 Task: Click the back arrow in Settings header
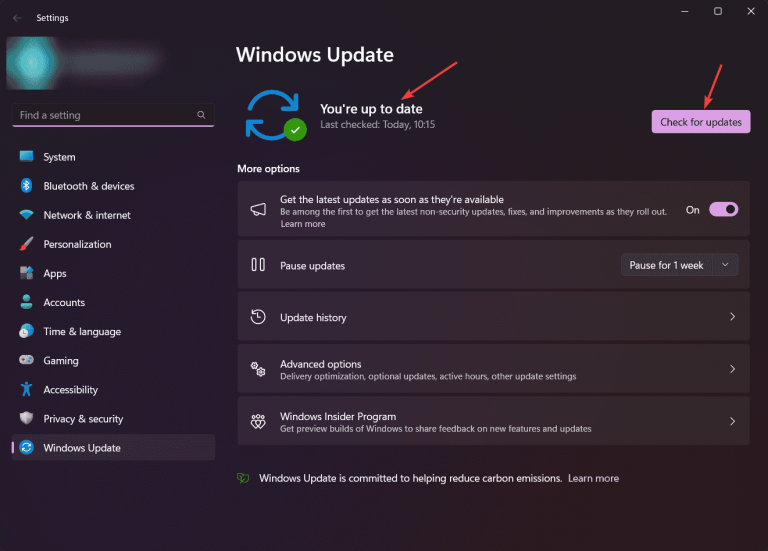17,18
